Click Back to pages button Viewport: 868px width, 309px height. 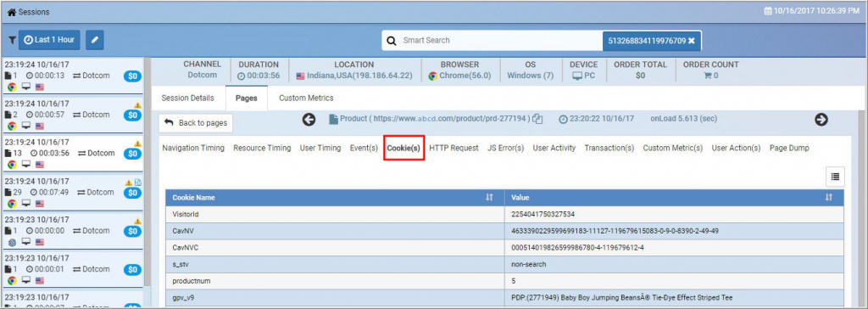point(196,123)
